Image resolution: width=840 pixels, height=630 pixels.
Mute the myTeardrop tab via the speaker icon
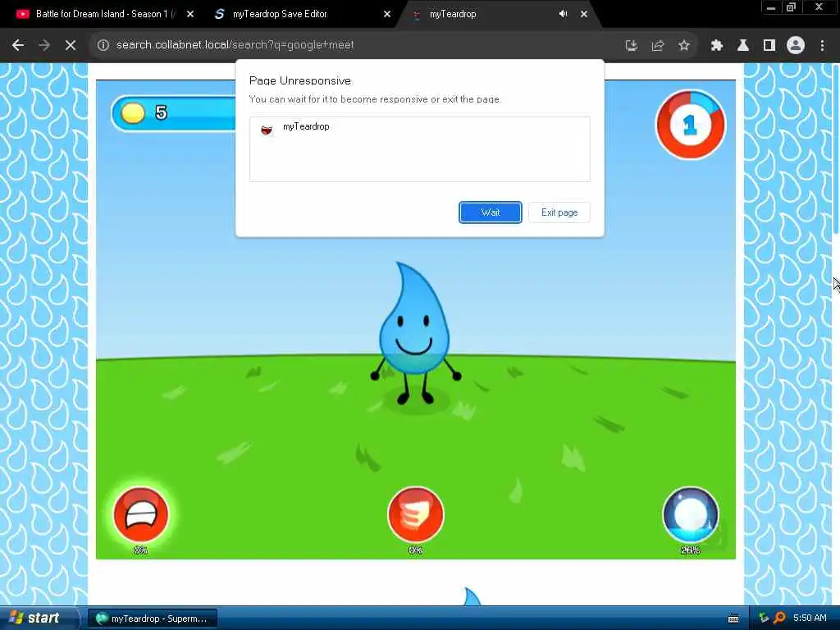coord(563,14)
